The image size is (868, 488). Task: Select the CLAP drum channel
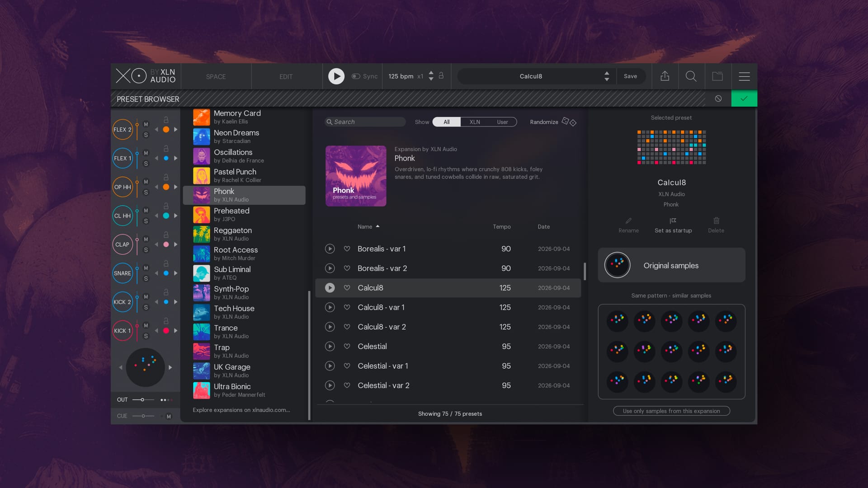pos(123,244)
